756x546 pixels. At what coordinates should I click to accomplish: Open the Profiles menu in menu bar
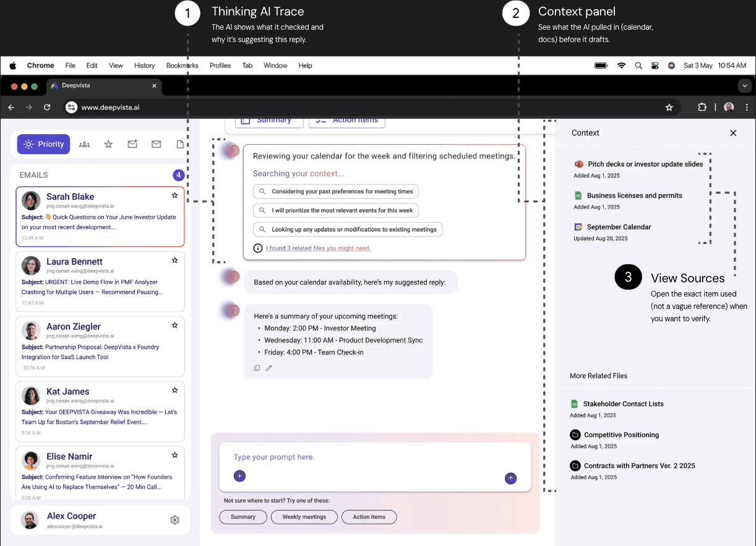[x=220, y=66]
